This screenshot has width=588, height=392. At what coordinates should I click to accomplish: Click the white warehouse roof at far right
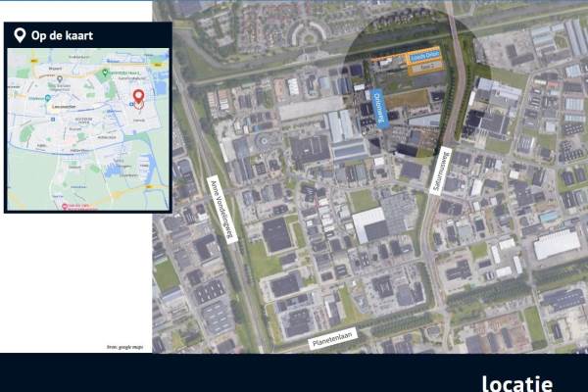click(557, 242)
